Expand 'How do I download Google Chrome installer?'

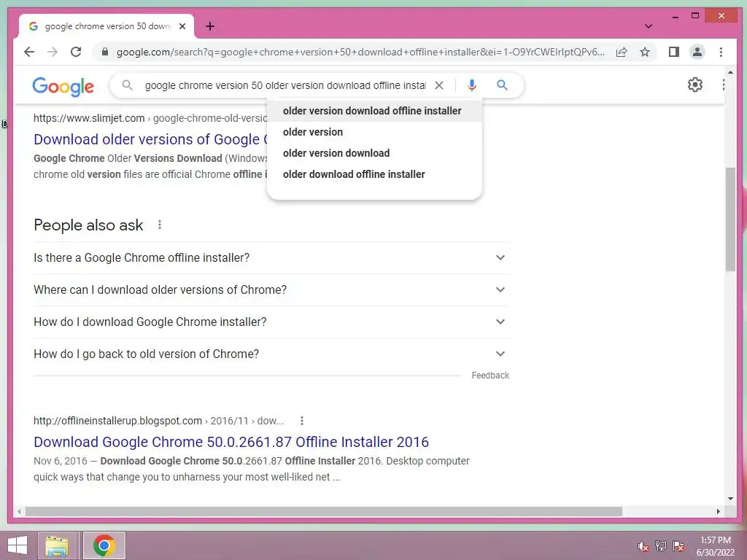(x=271, y=322)
